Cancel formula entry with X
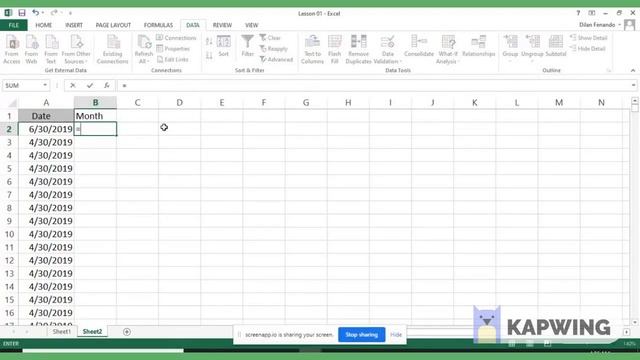The image size is (640, 360). click(x=73, y=85)
